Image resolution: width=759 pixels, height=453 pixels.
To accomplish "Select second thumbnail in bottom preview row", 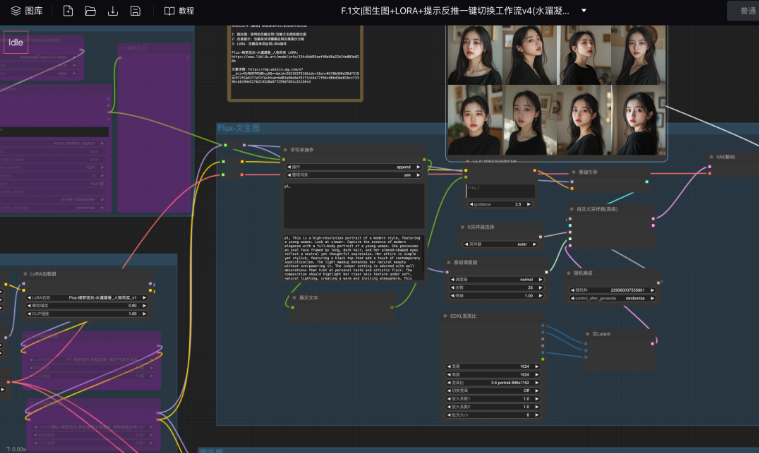I will [x=529, y=120].
